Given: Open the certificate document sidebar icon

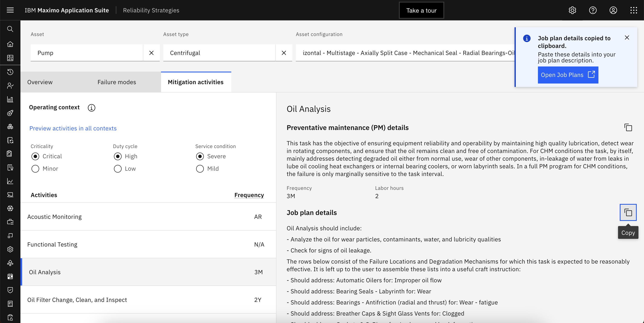Looking at the screenshot, I should pyautogui.click(x=10, y=168).
